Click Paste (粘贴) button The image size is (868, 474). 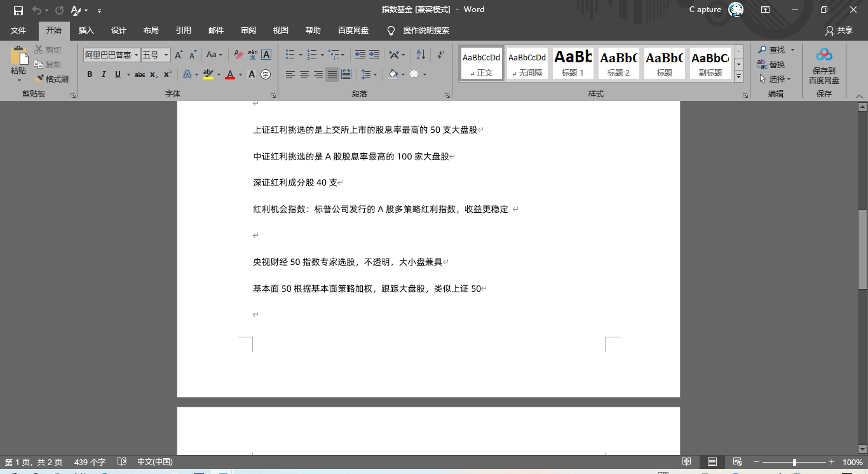18,64
